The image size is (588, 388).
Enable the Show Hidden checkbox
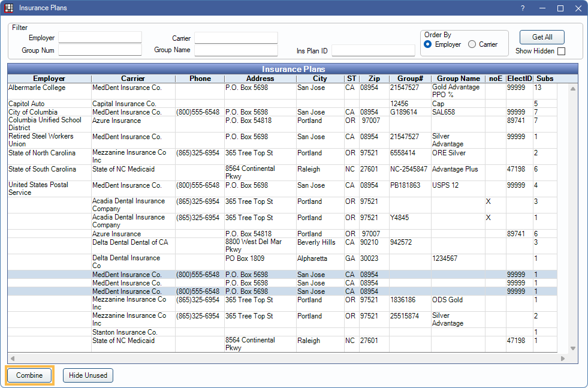561,52
